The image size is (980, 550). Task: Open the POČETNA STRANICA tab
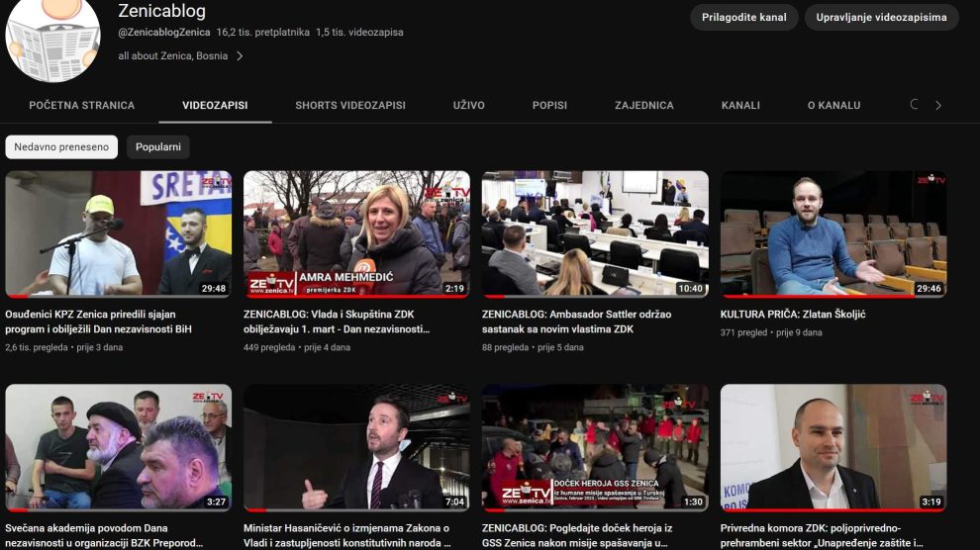click(x=82, y=105)
